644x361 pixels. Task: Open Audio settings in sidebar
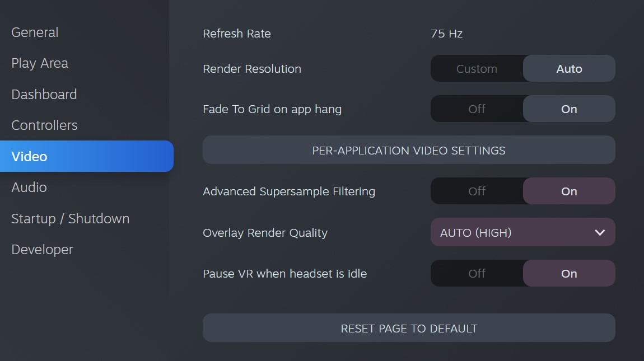tap(29, 187)
